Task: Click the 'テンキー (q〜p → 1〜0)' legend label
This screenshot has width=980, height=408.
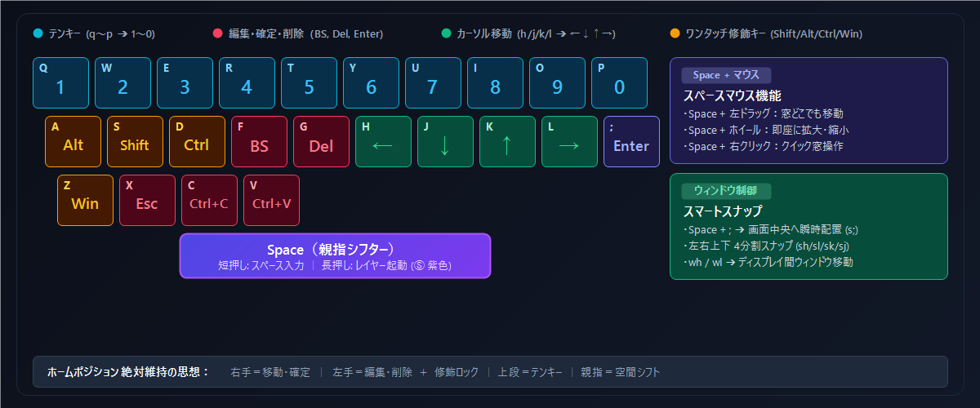Action: [102, 33]
